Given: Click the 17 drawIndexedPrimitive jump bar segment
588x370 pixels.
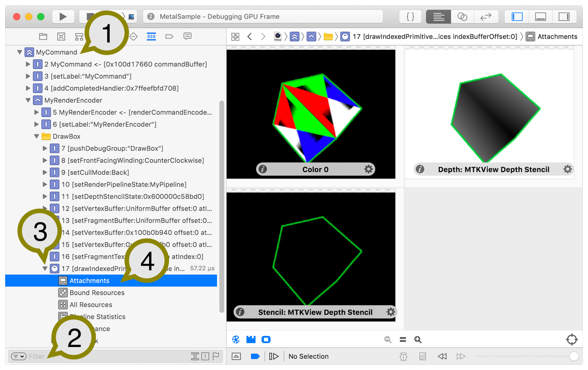Looking at the screenshot, I should [x=429, y=37].
